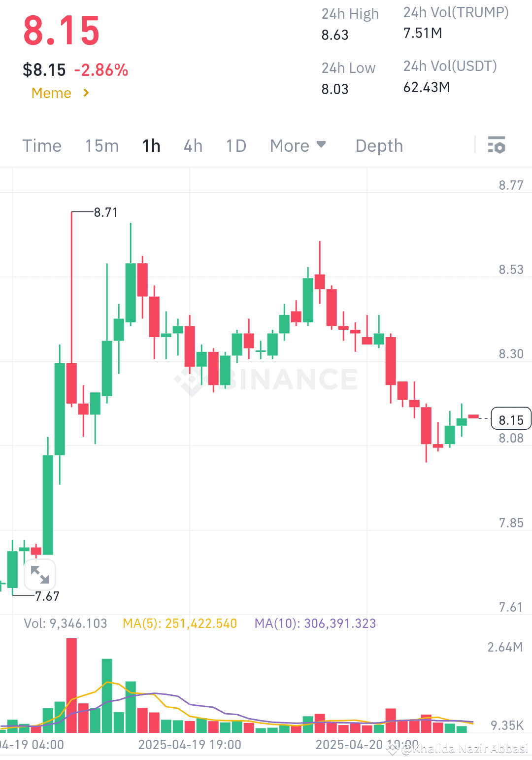Open the More interval dropdown
The width and height of the screenshot is (532, 760).
pyautogui.click(x=298, y=145)
